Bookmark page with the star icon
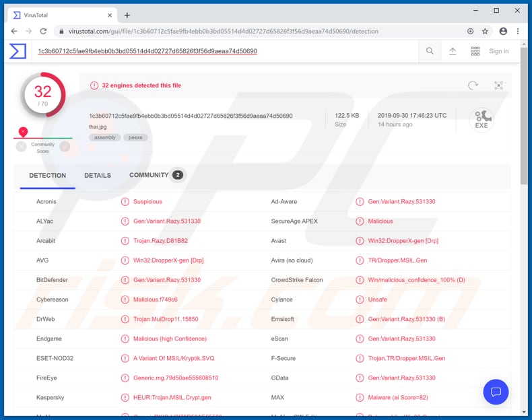This screenshot has height=420, width=532. [485, 31]
